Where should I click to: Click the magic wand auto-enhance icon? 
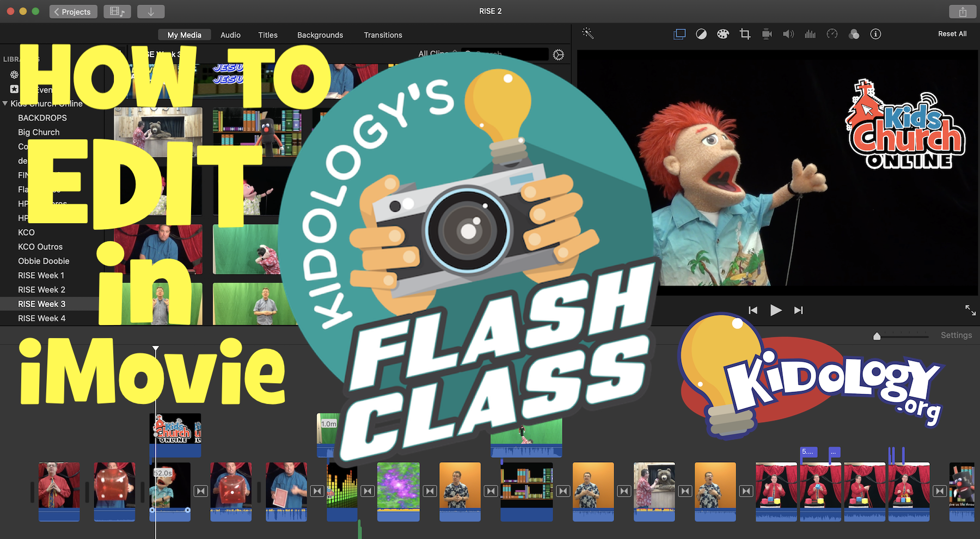coord(587,34)
